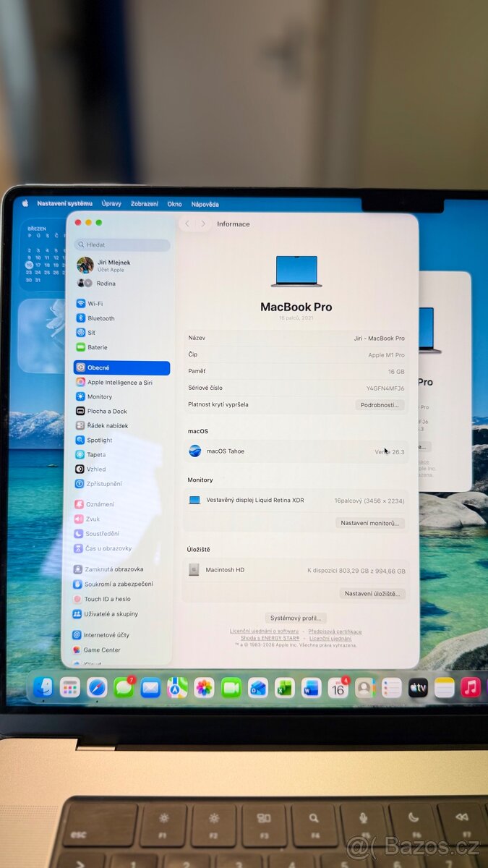
Task: Click the Název row value Jiri - MacBook Pro
Action: [x=379, y=338]
